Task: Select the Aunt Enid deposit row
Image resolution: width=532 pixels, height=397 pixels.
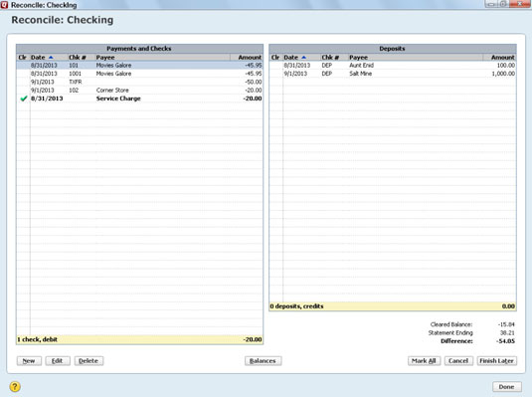Action: point(393,66)
